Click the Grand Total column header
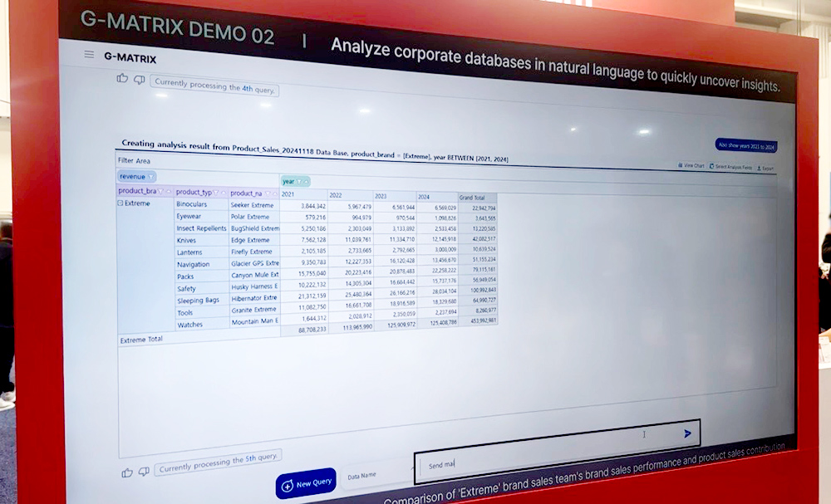831x504 pixels. [478, 198]
